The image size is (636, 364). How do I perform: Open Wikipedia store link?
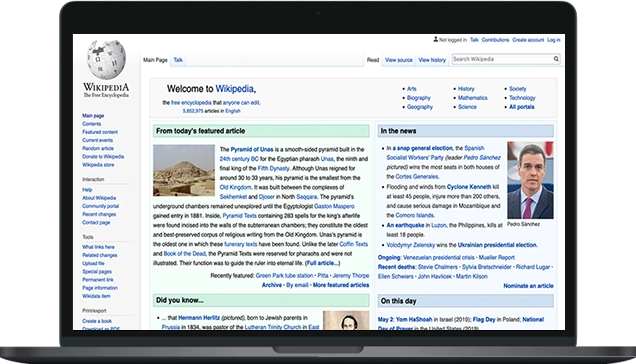click(x=98, y=165)
